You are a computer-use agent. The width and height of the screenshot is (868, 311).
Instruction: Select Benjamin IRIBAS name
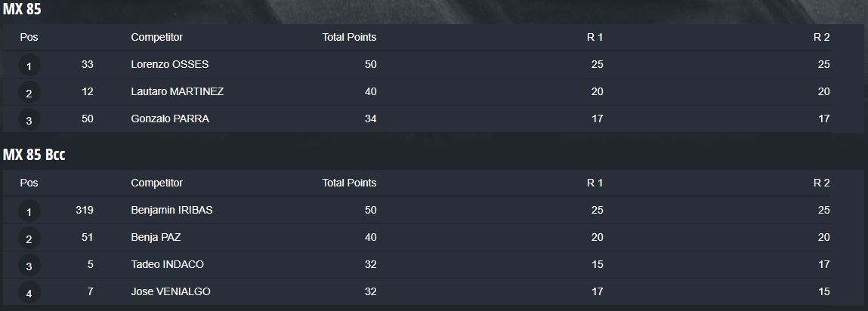click(171, 210)
